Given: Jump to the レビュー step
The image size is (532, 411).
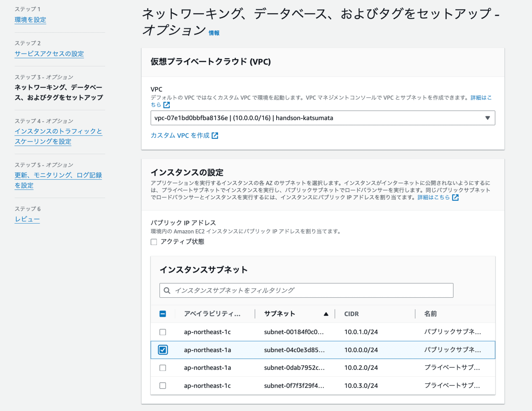Looking at the screenshot, I should [27, 219].
